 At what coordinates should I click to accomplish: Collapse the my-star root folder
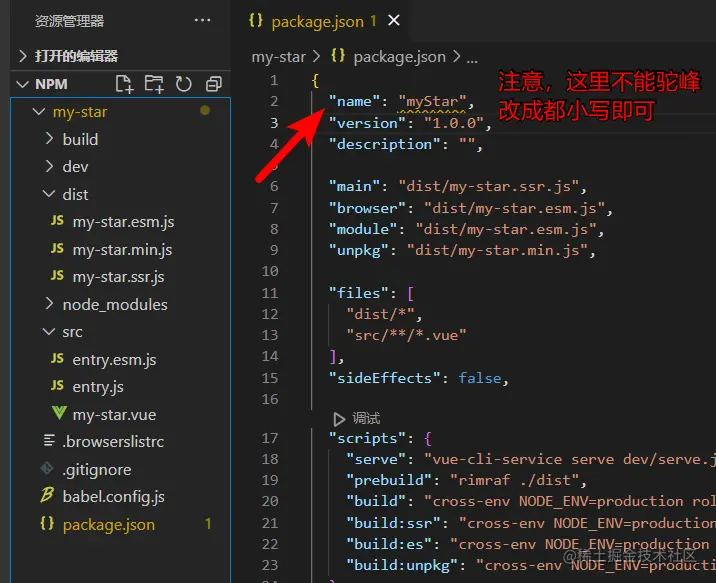coord(39,111)
